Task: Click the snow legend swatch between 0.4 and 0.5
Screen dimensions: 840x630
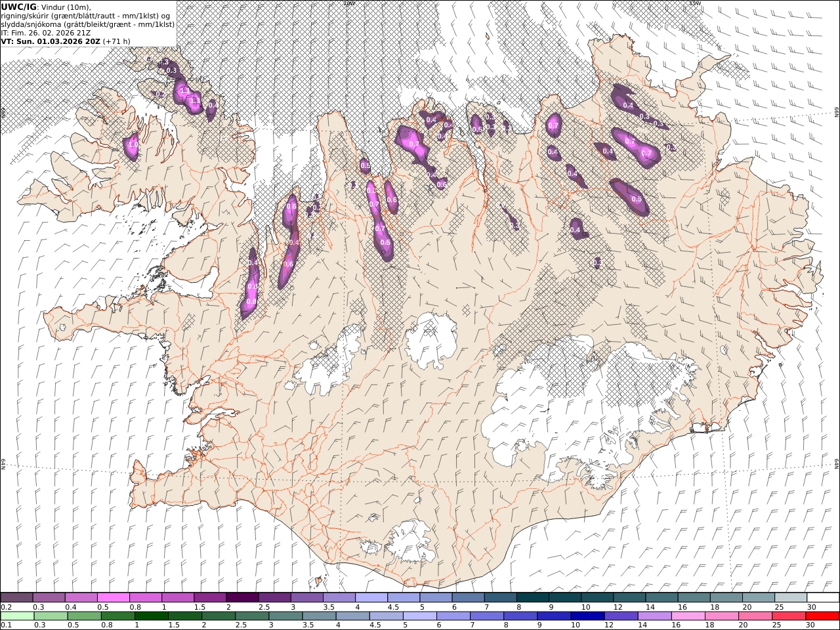Action: [81, 598]
